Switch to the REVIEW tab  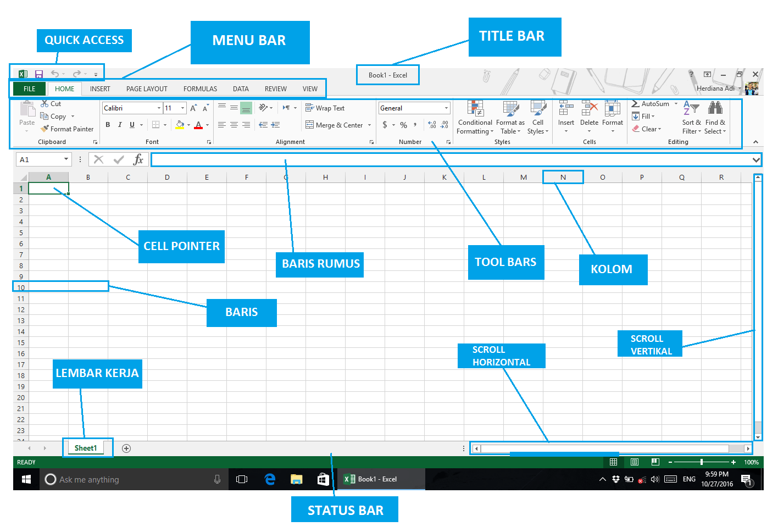tap(276, 88)
